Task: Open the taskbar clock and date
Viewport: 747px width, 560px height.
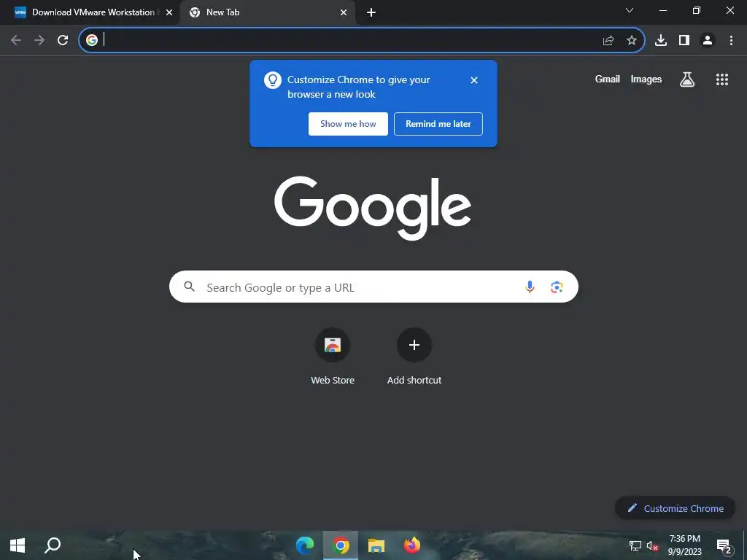Action: [684, 545]
